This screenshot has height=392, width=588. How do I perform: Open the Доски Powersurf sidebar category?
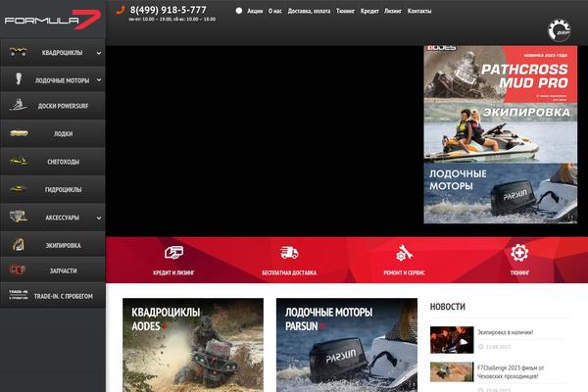[x=53, y=106]
